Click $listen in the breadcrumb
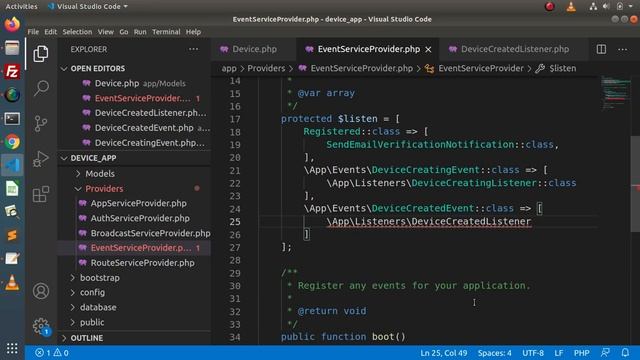 point(562,68)
